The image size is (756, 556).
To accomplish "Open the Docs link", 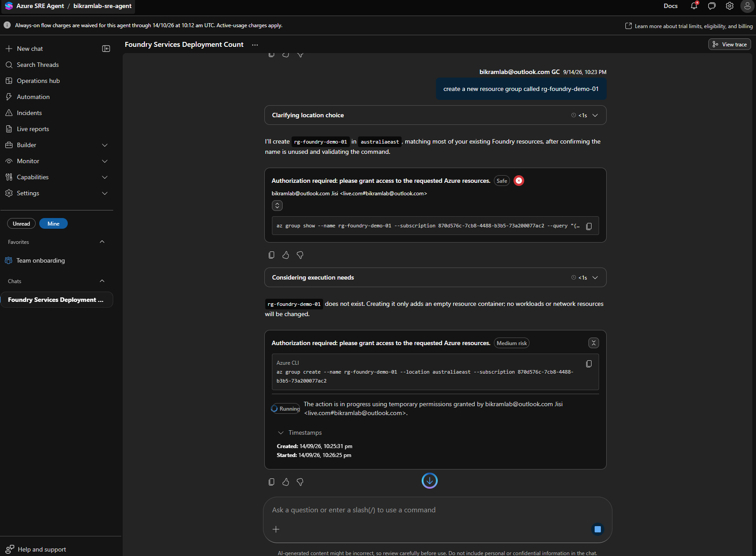I will (670, 6).
